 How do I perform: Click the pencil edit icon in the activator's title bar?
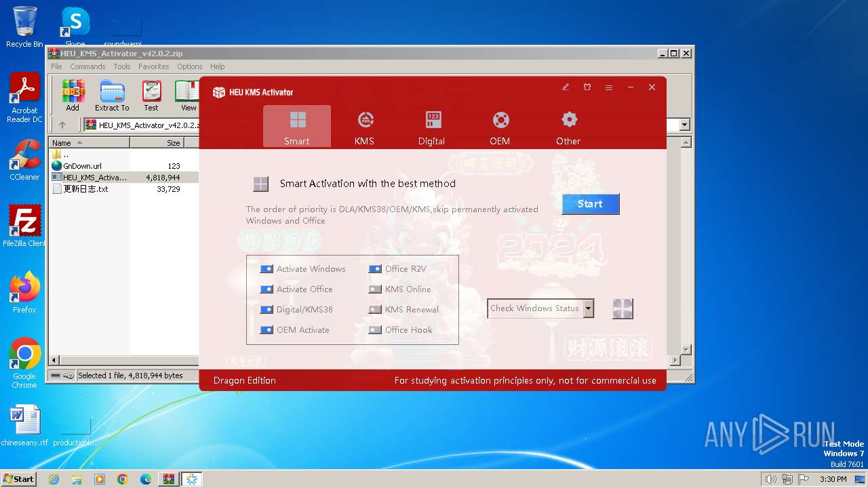point(566,87)
